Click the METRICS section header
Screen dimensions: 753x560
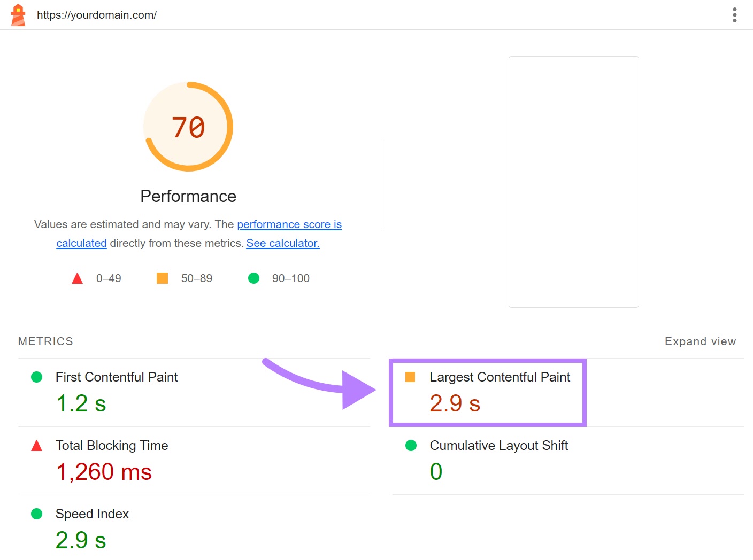click(x=45, y=341)
